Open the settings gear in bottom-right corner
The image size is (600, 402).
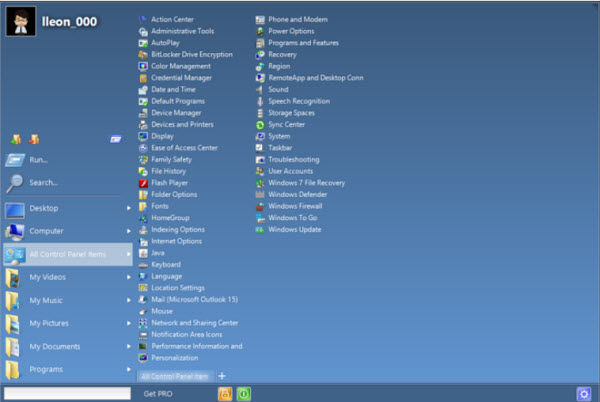tap(583, 393)
